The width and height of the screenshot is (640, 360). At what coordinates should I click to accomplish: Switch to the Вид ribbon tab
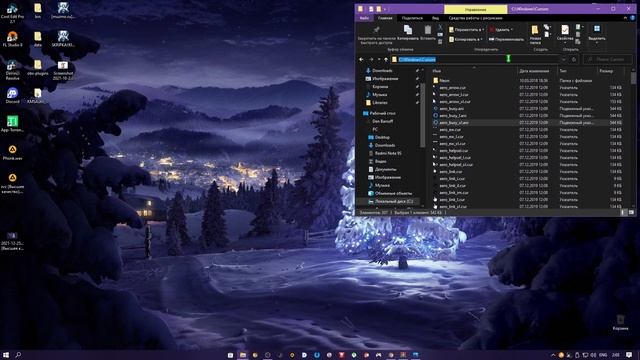436,18
